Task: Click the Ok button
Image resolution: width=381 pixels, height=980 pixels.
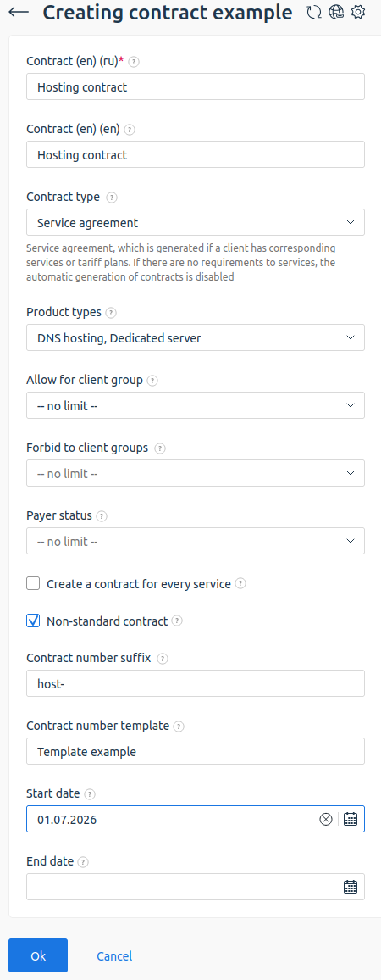Action: coord(38,955)
